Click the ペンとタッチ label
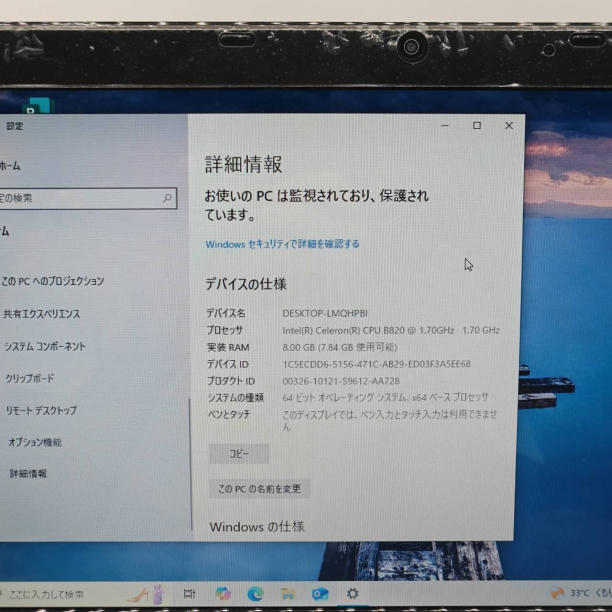Image resolution: width=612 pixels, height=612 pixels. (x=229, y=414)
